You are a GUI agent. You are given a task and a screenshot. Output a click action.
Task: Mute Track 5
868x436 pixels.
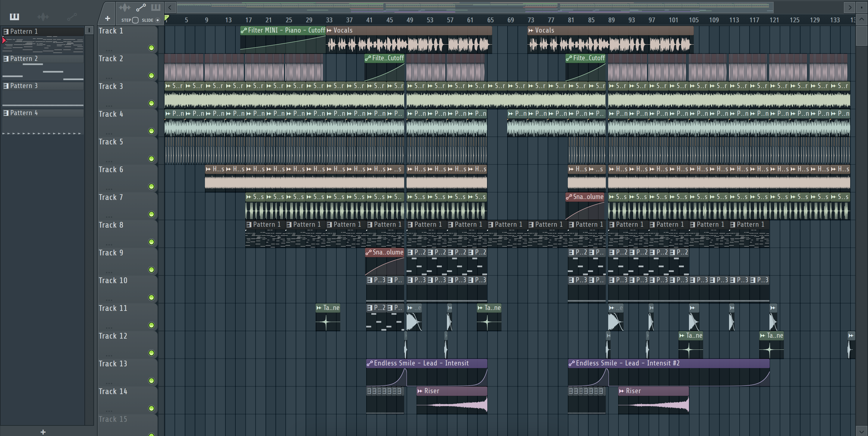(152, 159)
